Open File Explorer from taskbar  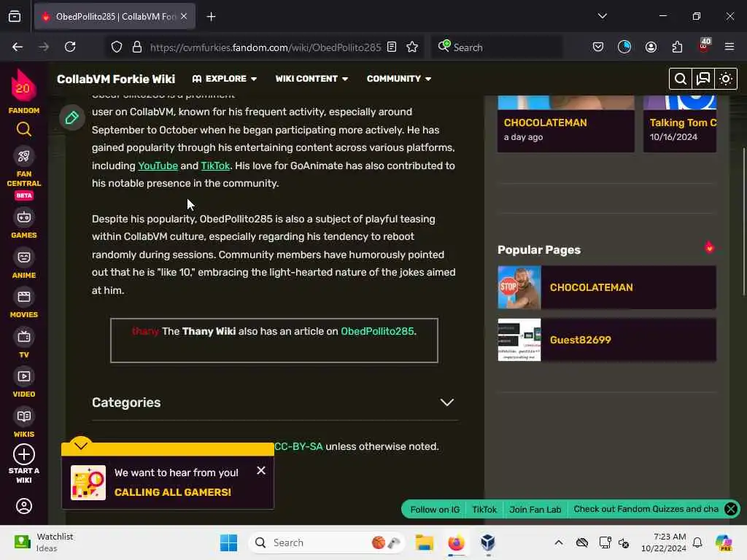pos(424,542)
